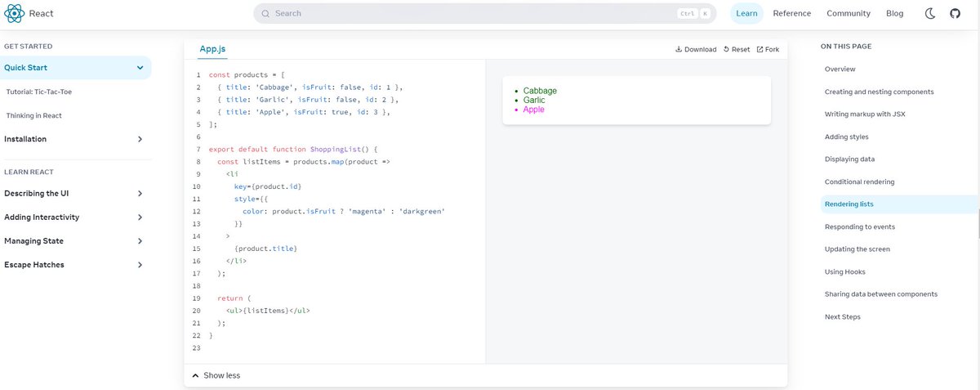
Task: Click the '{product.title}' code line
Action: (265, 249)
